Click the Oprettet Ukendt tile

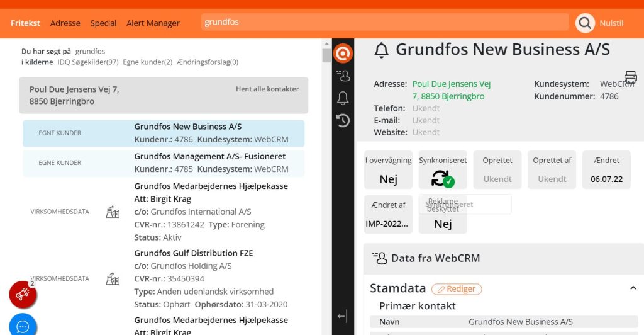click(x=497, y=170)
